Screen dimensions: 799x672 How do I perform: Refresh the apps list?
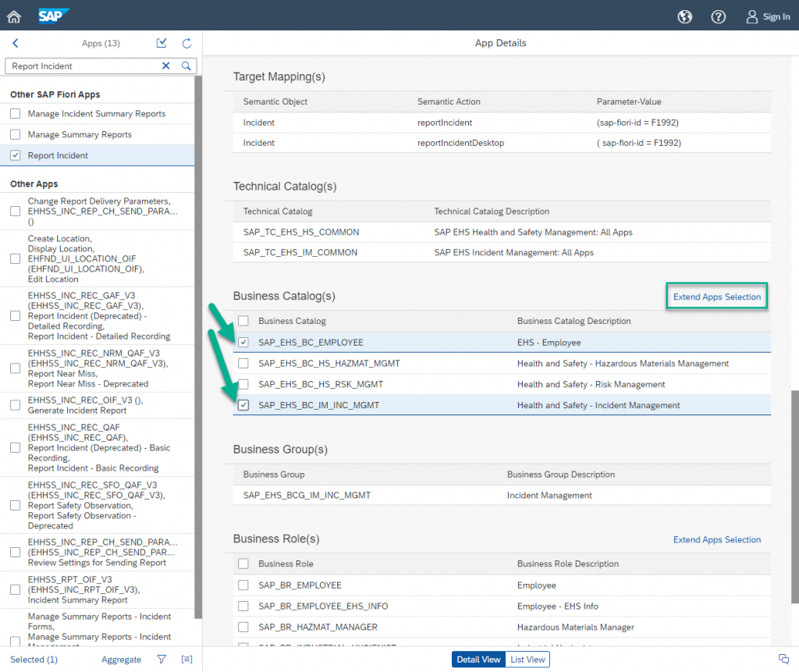187,44
